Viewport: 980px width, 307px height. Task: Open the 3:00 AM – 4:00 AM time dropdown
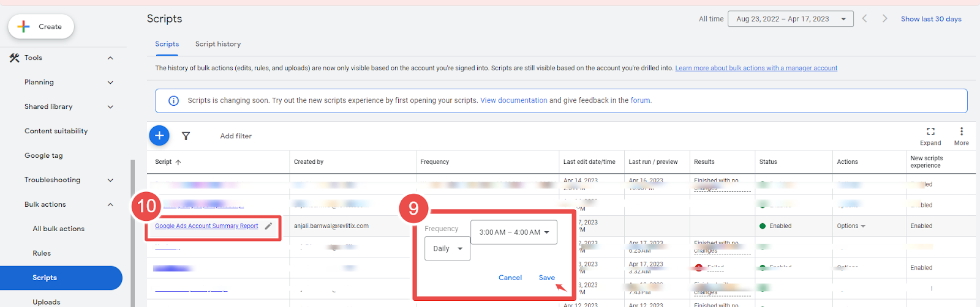(x=514, y=232)
